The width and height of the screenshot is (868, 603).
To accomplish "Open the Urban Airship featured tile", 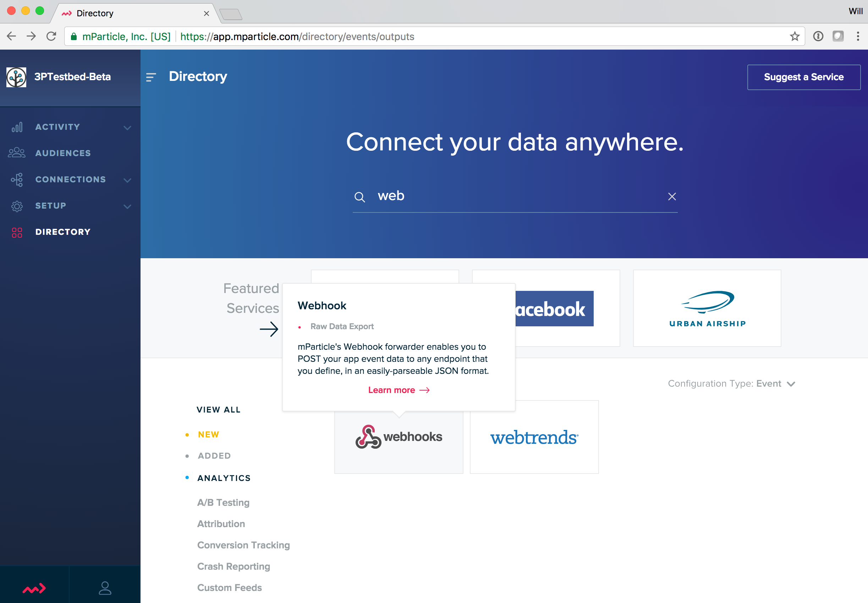I will [x=707, y=308].
